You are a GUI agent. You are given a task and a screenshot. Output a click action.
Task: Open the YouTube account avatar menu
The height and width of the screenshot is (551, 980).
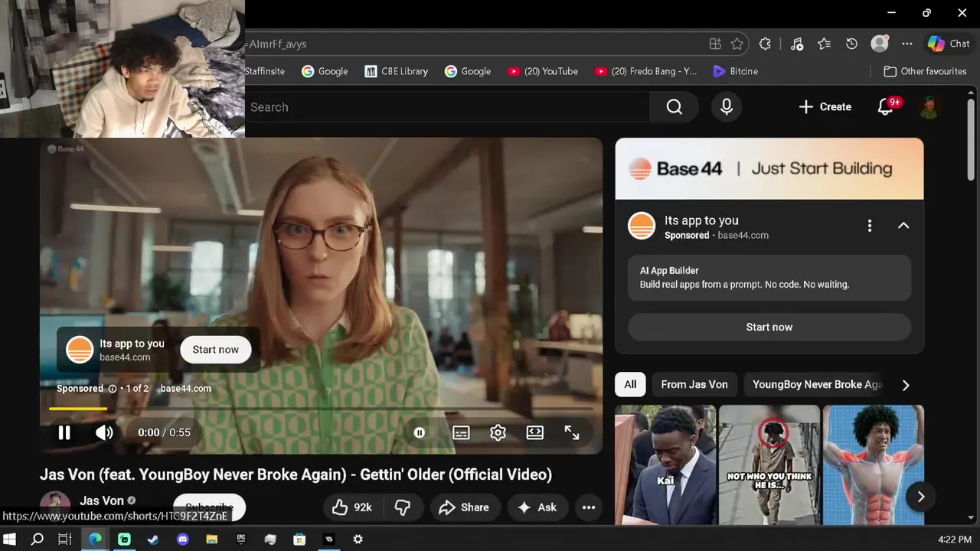tap(929, 107)
